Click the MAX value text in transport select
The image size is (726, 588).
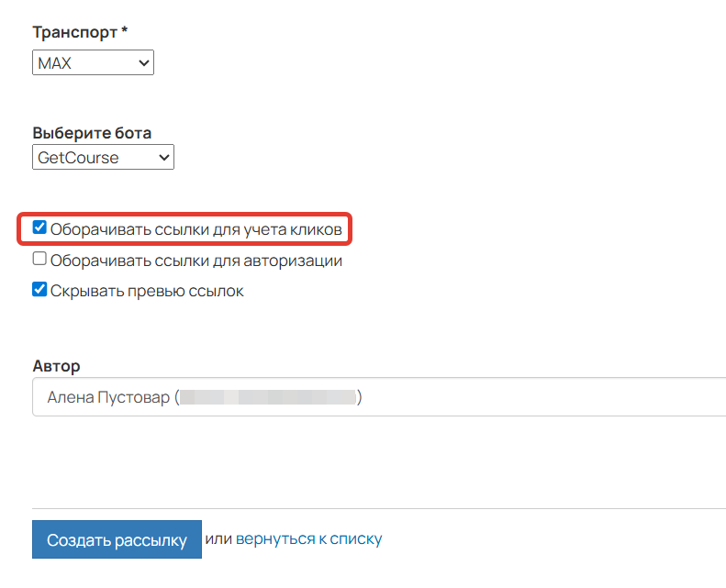click(x=55, y=63)
